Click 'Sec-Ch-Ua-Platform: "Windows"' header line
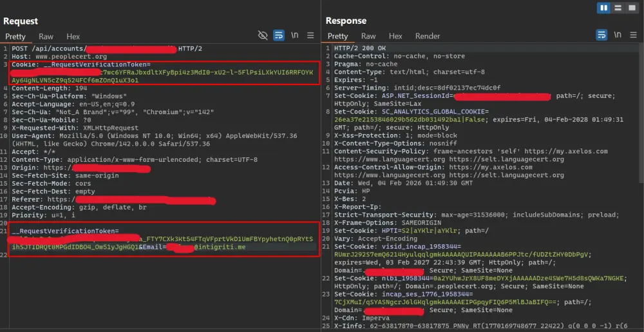This screenshot has height=332, width=644. (x=69, y=96)
